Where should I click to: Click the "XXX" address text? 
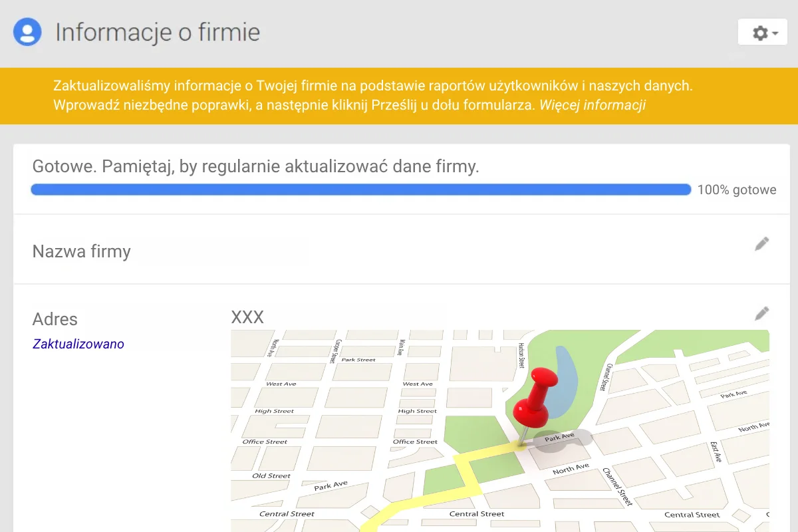coord(247,317)
